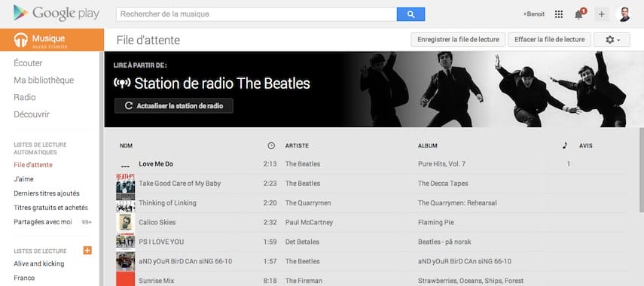Click the Musique headphones icon
The height and width of the screenshot is (286, 644).
click(21, 40)
